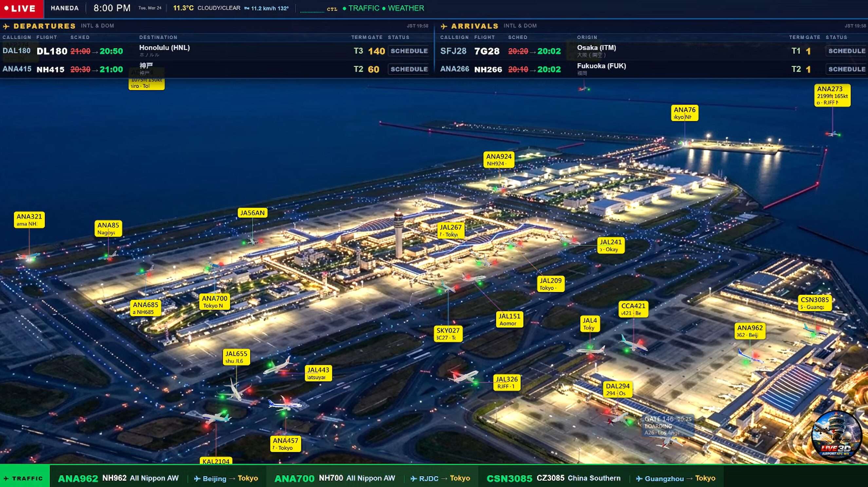Select the JAL326 flight label
868x487 pixels.
pos(507,382)
